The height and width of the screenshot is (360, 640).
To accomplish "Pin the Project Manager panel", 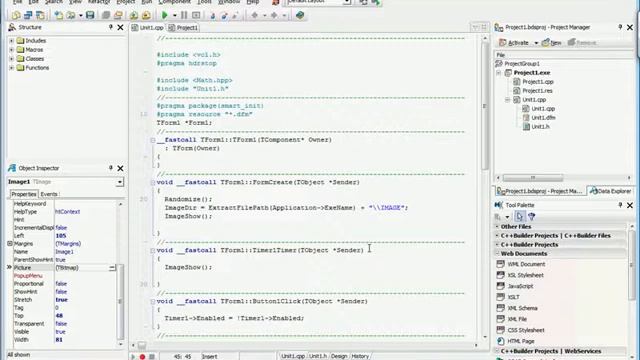I will (x=620, y=27).
